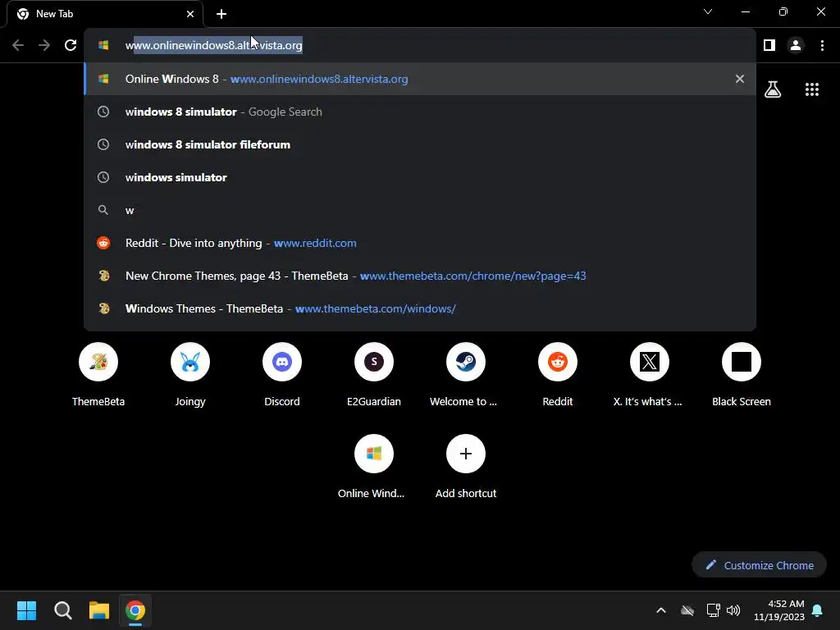Show hidden system tray icons
Viewport: 840px width, 630px height.
click(661, 610)
